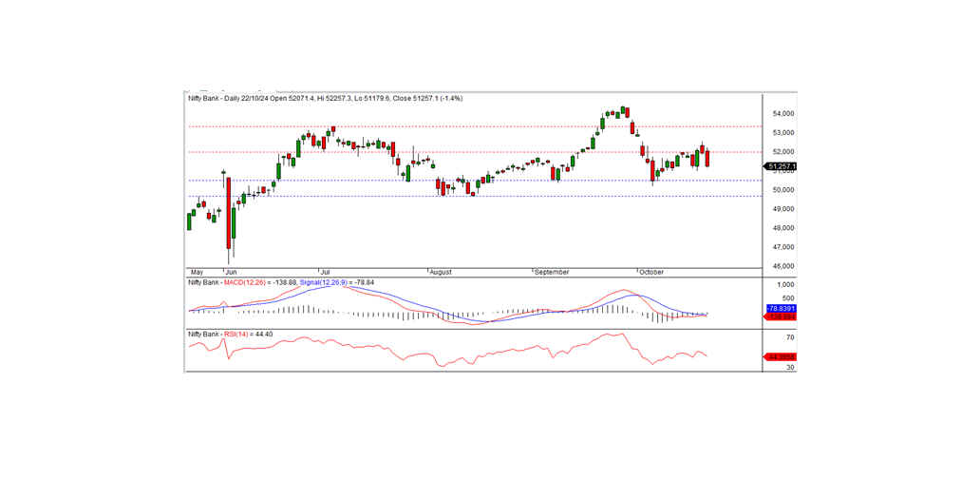980x498 pixels.
Task: Select the 500 label on the MACD axis
Action: pos(787,298)
